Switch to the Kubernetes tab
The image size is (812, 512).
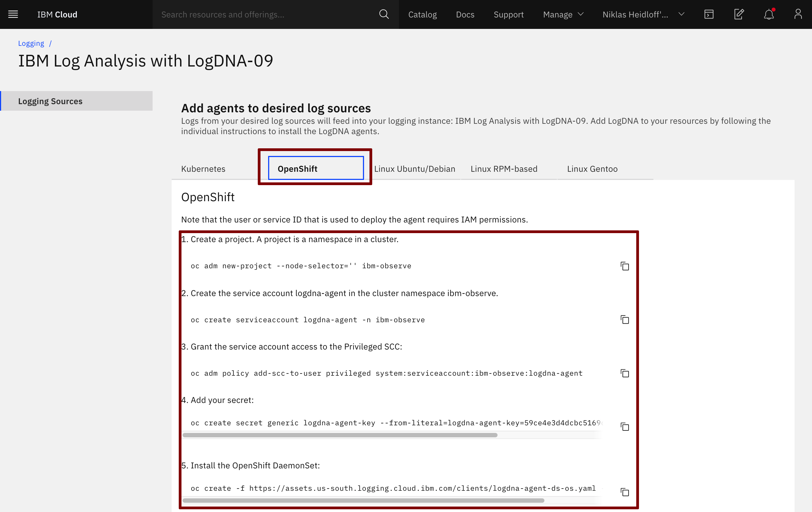pyautogui.click(x=203, y=169)
